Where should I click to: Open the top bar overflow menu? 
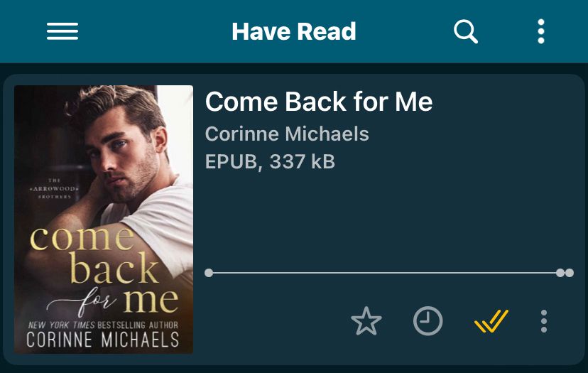click(540, 31)
